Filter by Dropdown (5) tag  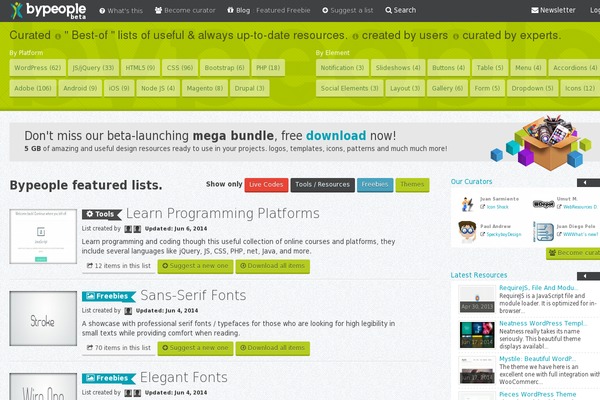533,88
